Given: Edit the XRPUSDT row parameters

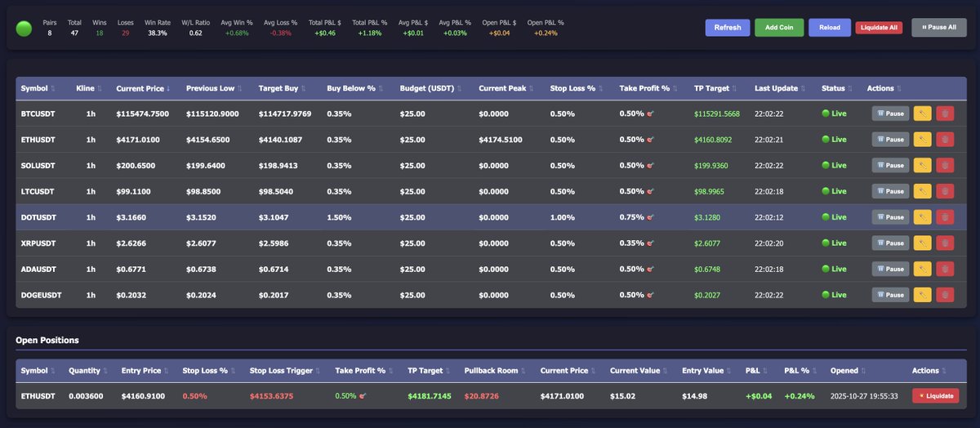Looking at the screenshot, I should 922,243.
